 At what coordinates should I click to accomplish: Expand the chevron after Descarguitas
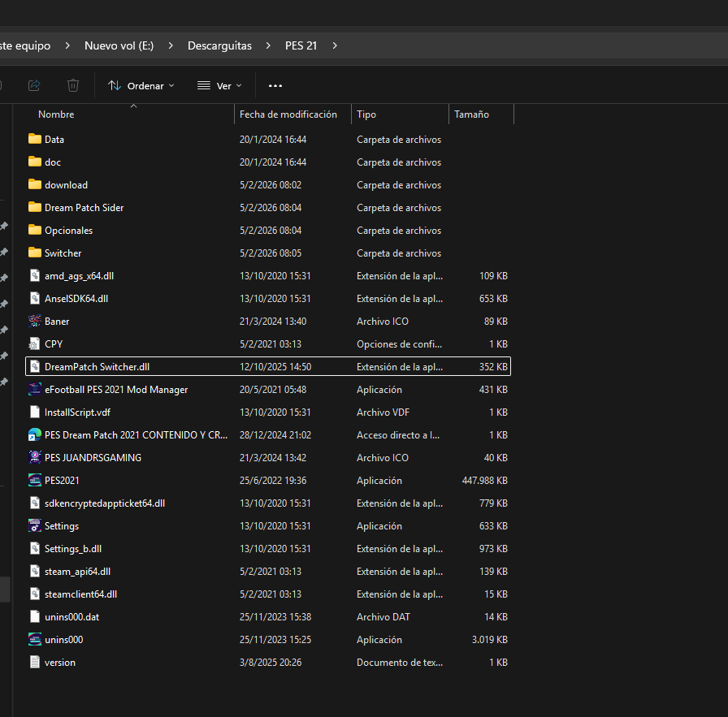(x=268, y=45)
